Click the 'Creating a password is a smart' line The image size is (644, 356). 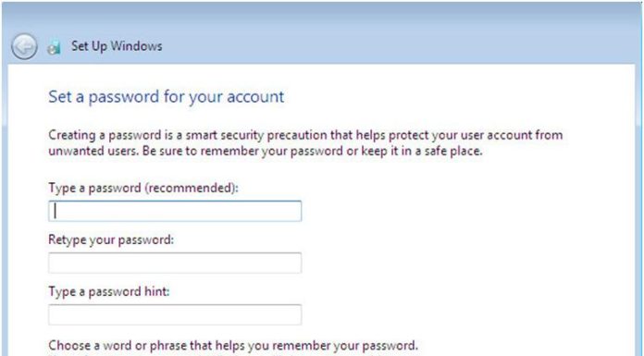coord(305,135)
